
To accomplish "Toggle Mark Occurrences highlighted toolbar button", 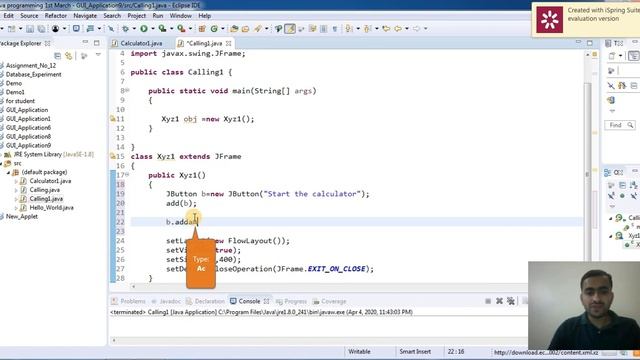I will tap(290, 29).
